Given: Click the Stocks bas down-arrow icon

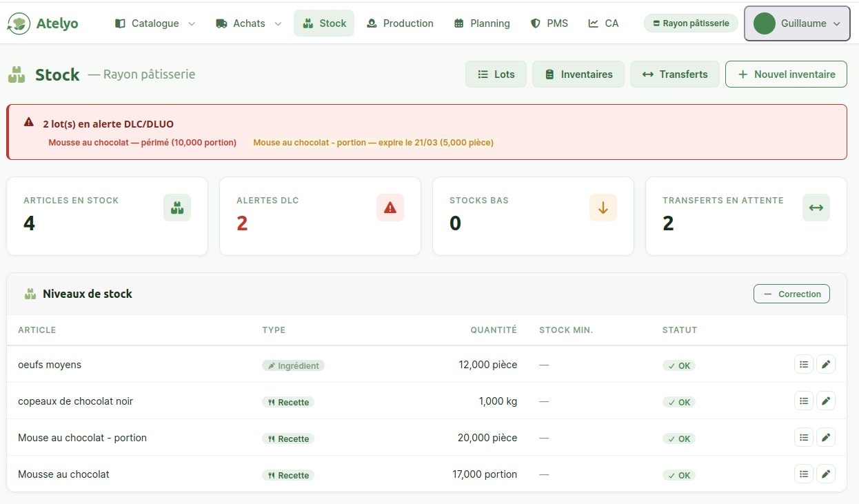Looking at the screenshot, I should (x=603, y=208).
